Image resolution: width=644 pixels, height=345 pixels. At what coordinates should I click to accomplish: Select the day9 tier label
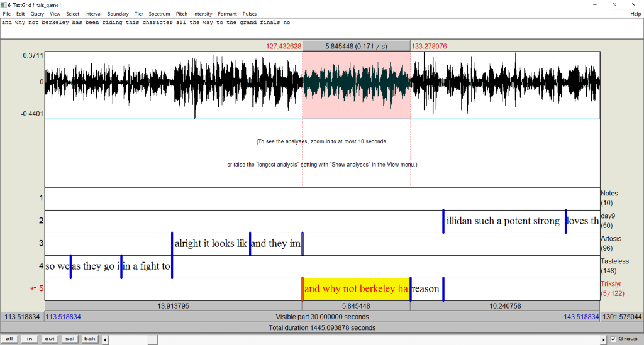608,221
